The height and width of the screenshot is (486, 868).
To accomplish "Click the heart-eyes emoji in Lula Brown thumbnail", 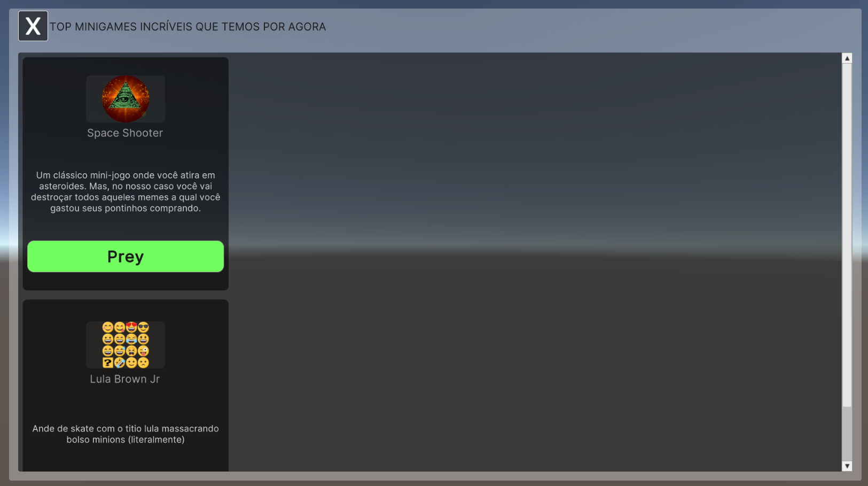I will coord(131,327).
